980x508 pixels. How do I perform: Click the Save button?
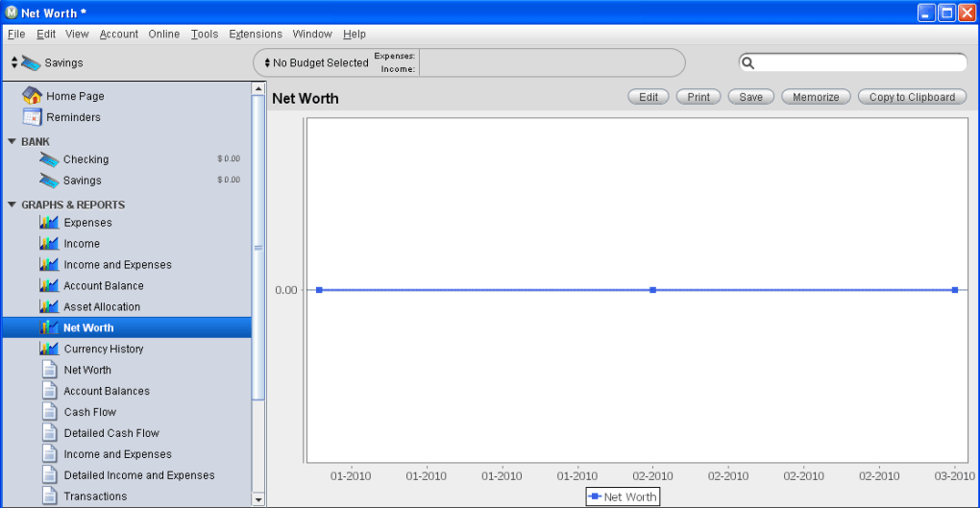(x=750, y=97)
